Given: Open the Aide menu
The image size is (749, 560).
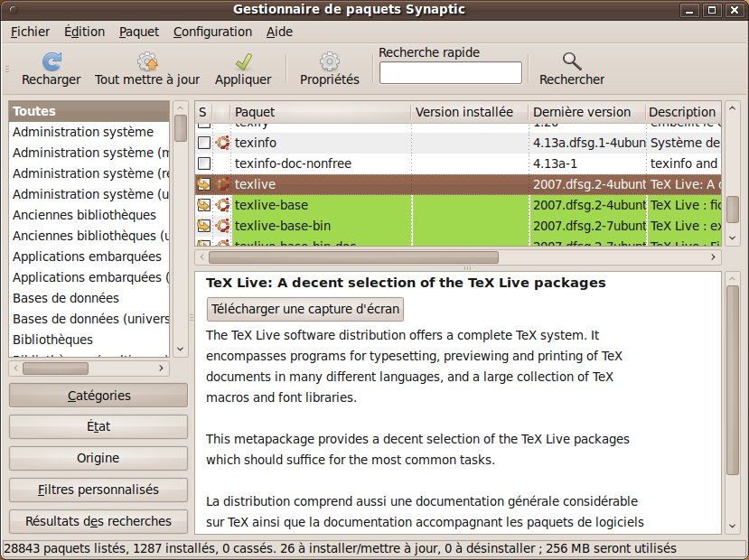Looking at the screenshot, I should click(x=279, y=32).
